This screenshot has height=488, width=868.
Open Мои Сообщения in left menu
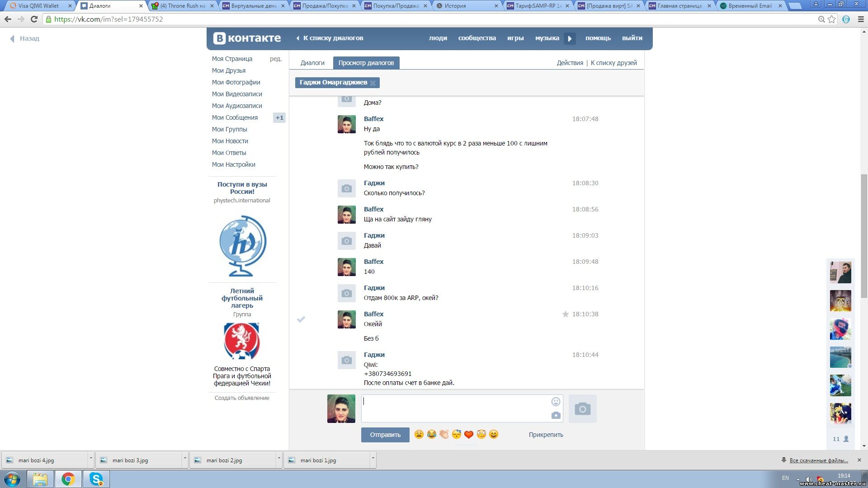(x=235, y=117)
